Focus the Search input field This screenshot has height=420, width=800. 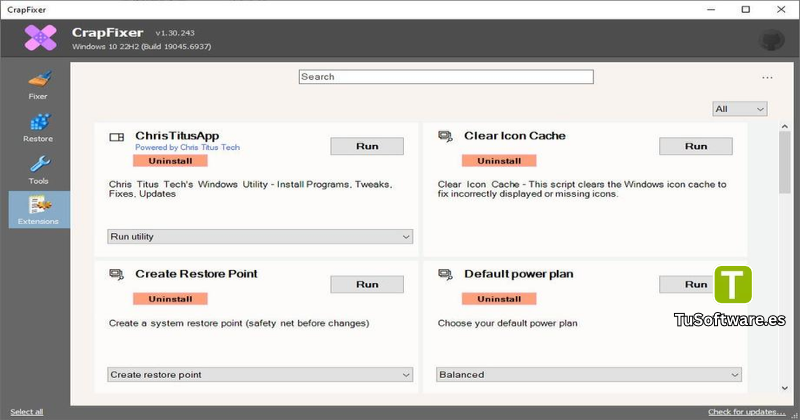coord(446,77)
